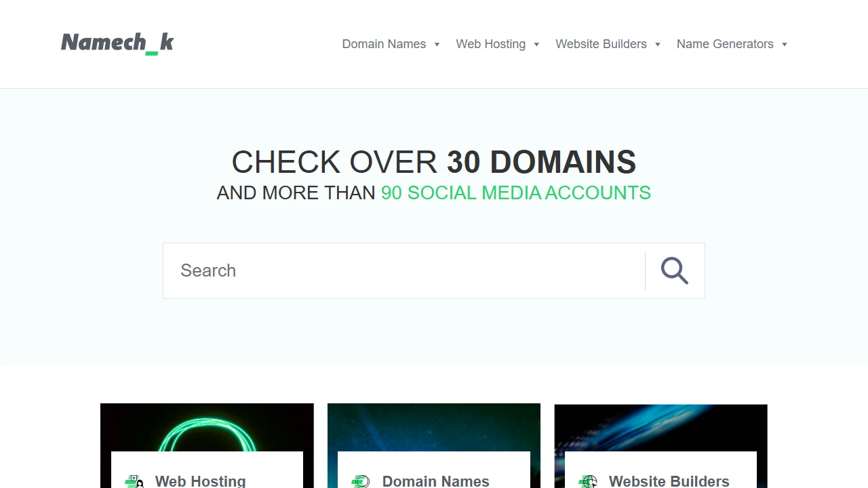Select Website Builders in the top navigation
868x488 pixels.
pyautogui.click(x=601, y=44)
